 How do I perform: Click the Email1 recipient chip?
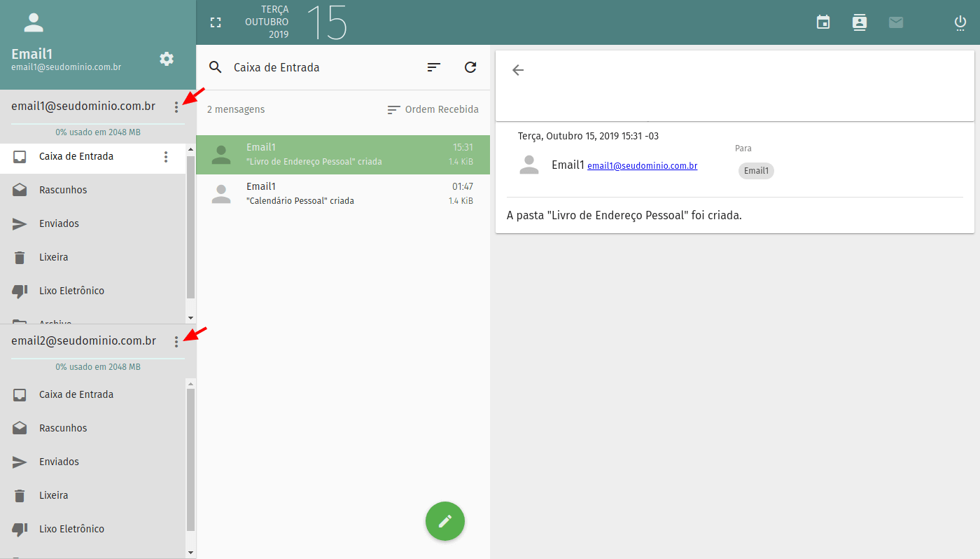pyautogui.click(x=756, y=171)
